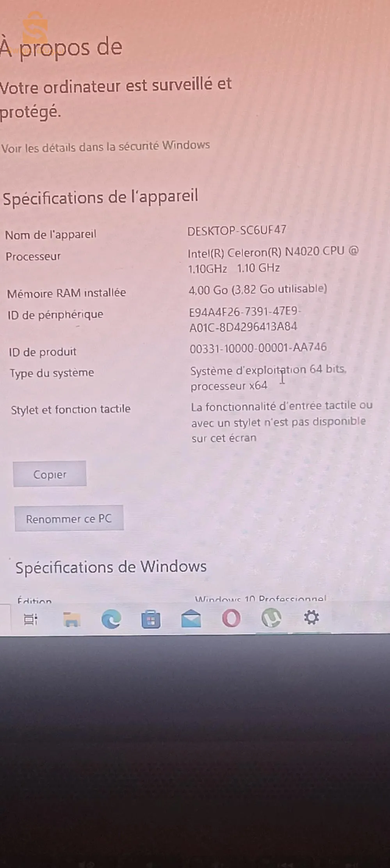Open Voir les détails dans la sécurité Windows
Screen dimensions: 390x868
105,147
